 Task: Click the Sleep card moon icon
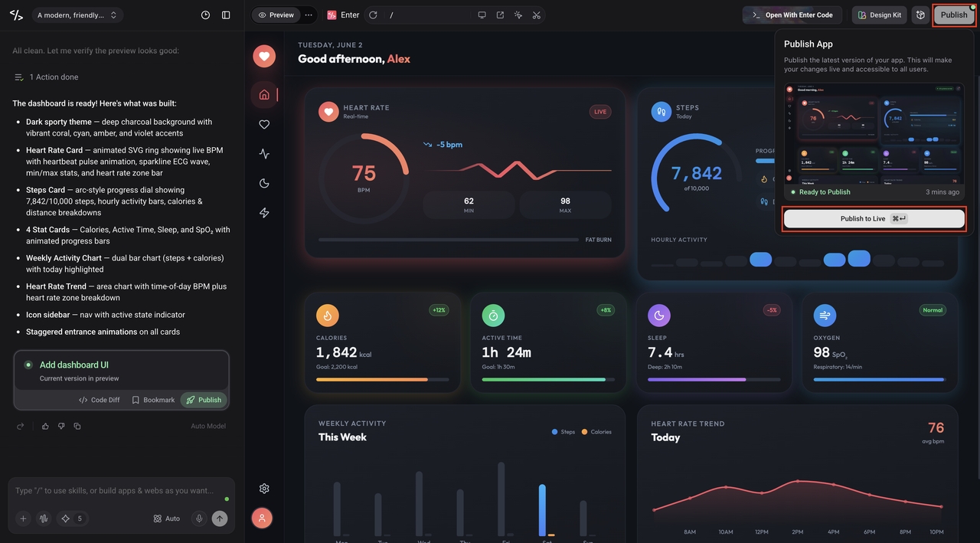(x=659, y=315)
